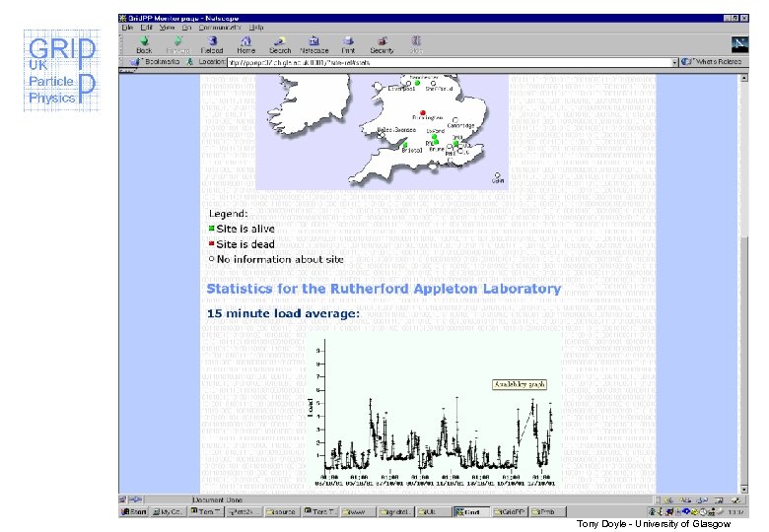Image resolution: width=769 pixels, height=532 pixels.
Task: Click the Netscape logo throbber
Action: (x=739, y=42)
